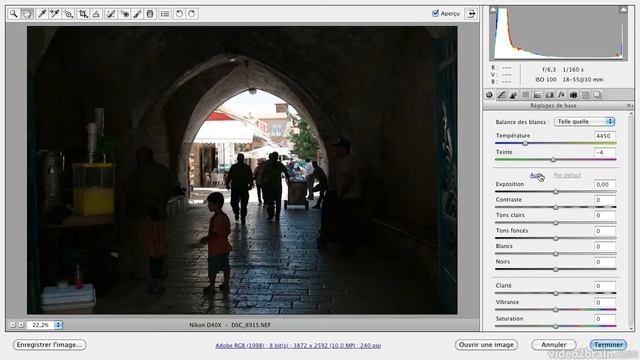Click the Terminer button
The width and height of the screenshot is (640, 360).
(608, 345)
